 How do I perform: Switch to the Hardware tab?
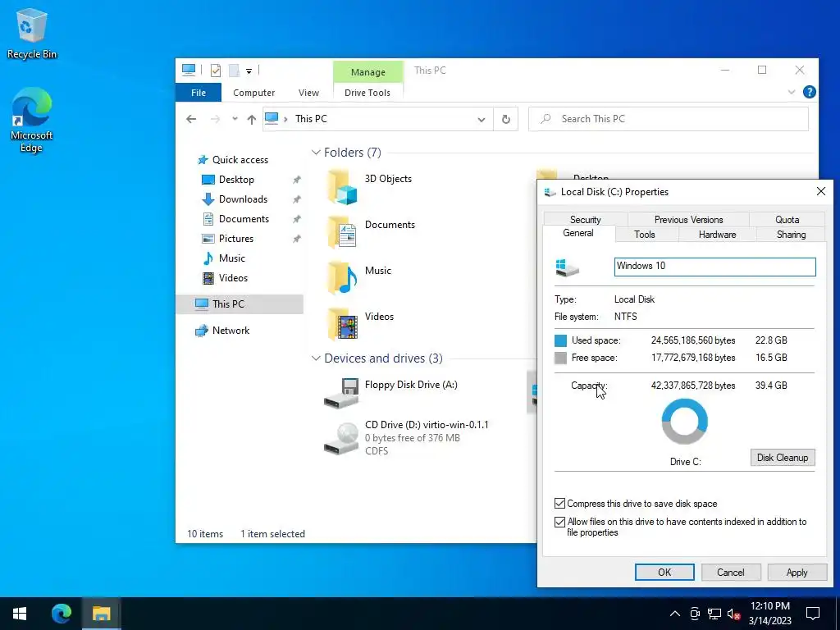[x=717, y=235]
